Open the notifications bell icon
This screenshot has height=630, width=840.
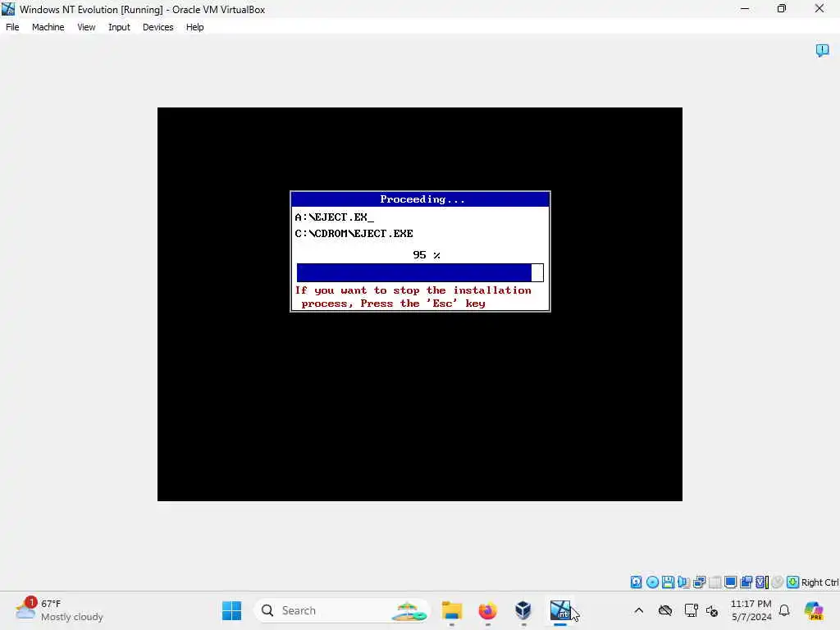click(784, 610)
